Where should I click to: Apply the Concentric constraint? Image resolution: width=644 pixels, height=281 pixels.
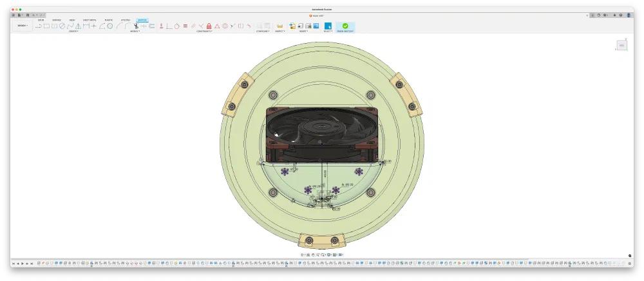tap(225, 26)
